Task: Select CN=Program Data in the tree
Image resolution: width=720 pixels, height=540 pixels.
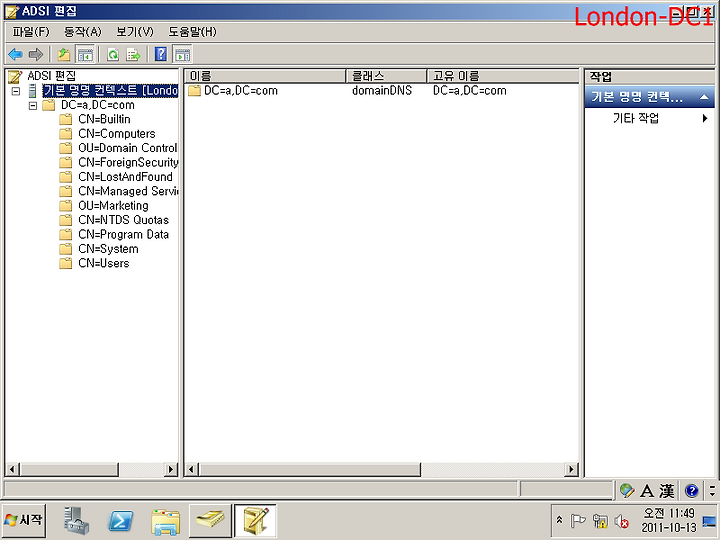Action: click(124, 234)
